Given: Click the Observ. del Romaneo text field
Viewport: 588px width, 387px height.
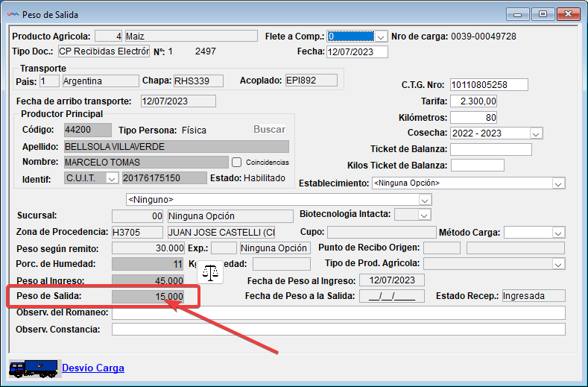Looking at the screenshot, I should pos(338,312).
